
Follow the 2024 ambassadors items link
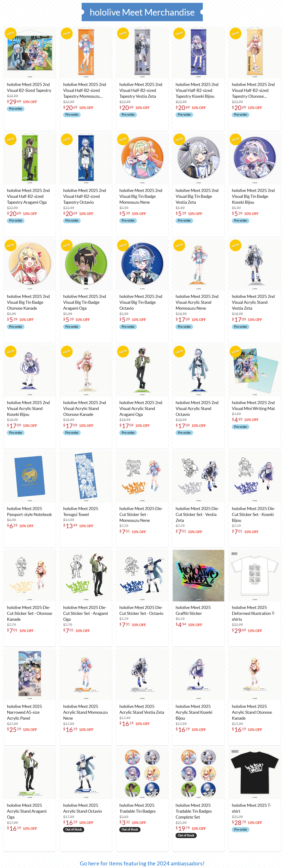142,863
